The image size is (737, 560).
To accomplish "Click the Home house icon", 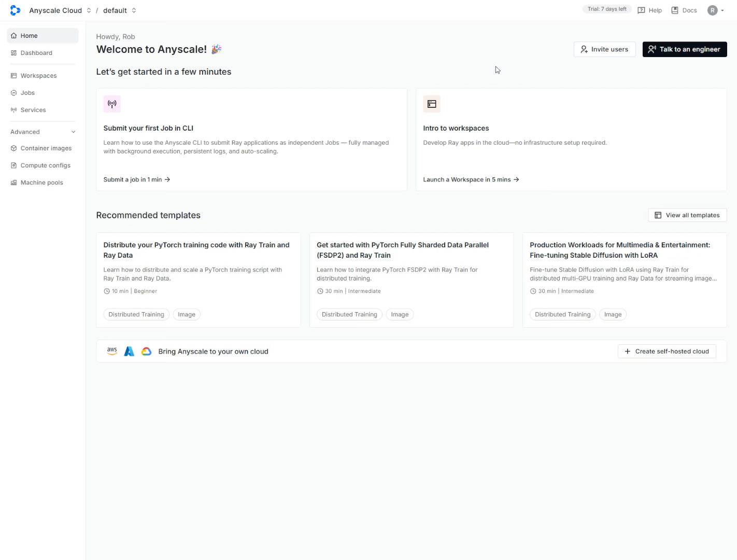I will coord(14,36).
